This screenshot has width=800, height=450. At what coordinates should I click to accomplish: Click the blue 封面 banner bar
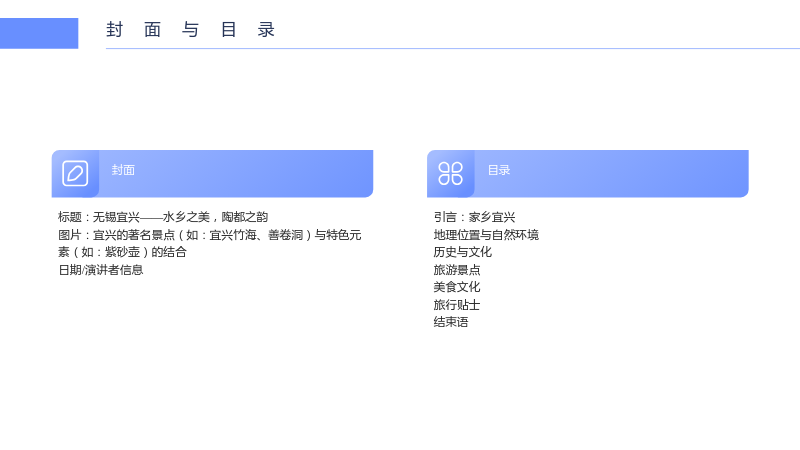212,173
